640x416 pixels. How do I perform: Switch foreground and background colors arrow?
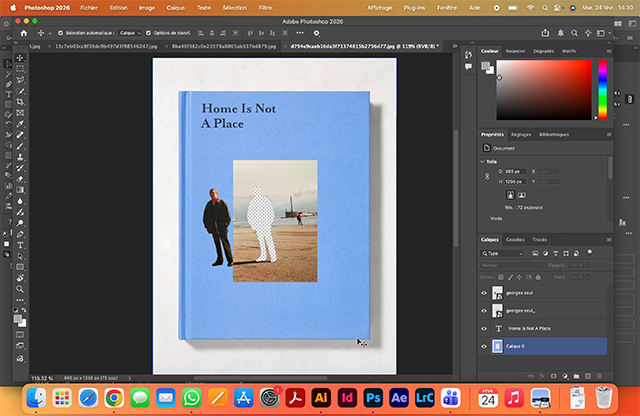(x=24, y=310)
